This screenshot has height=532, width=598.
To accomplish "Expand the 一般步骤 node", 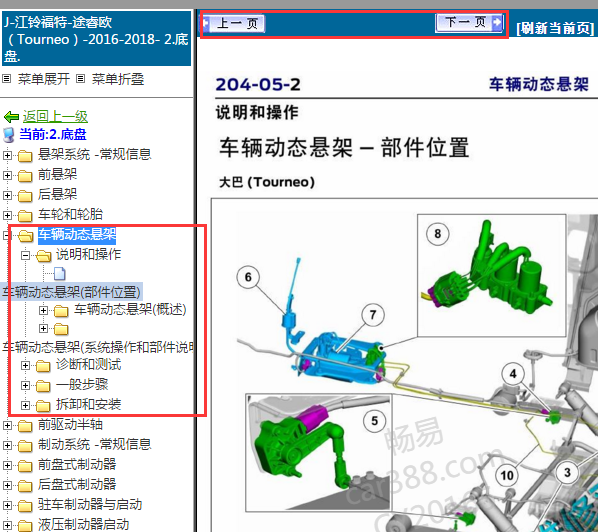I will tap(25, 385).
